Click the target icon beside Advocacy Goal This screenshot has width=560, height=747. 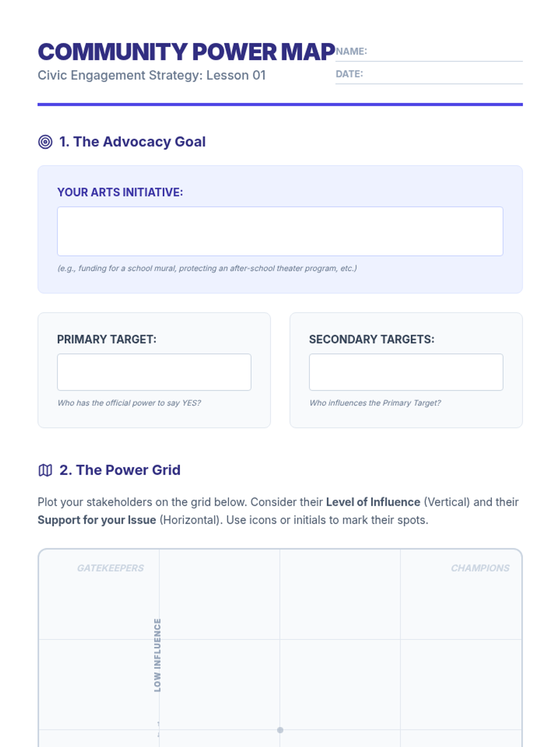click(45, 142)
